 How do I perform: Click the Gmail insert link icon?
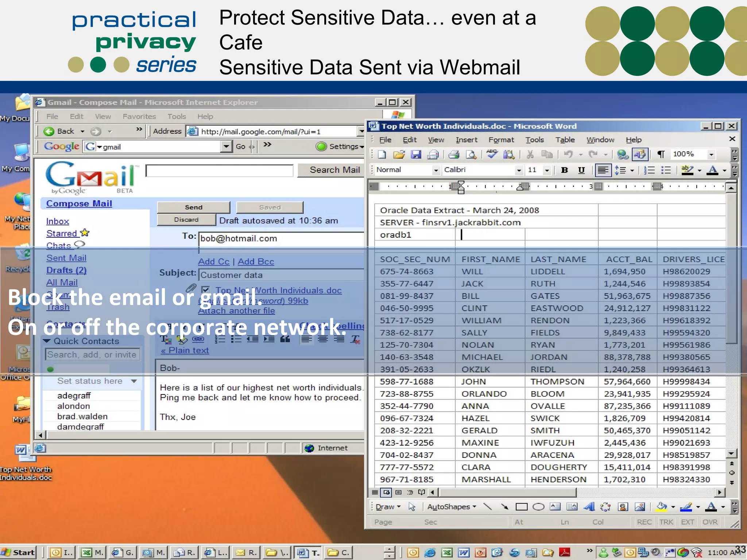pos(198,339)
